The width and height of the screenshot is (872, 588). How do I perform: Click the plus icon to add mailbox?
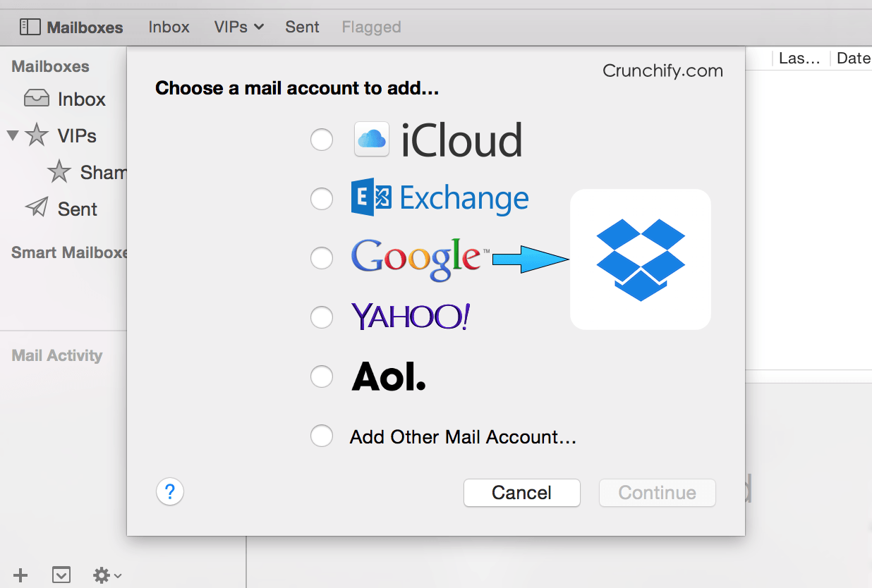click(20, 575)
